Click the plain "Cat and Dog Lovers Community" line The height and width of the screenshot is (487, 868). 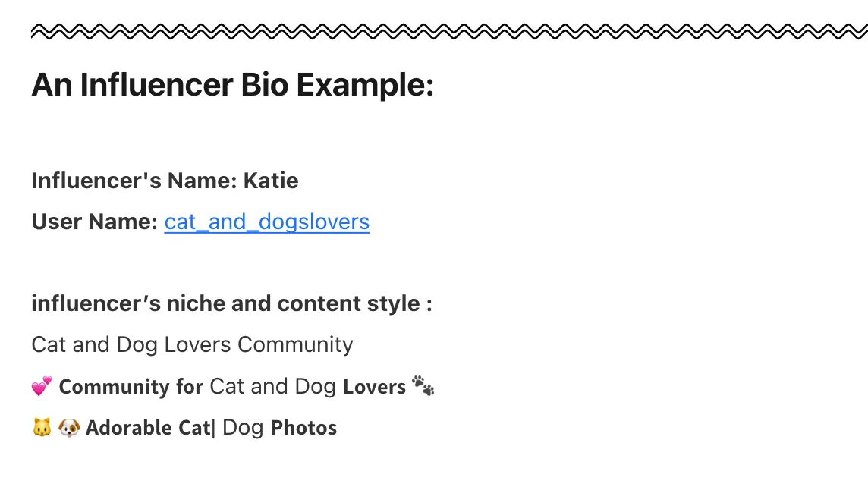point(192,344)
